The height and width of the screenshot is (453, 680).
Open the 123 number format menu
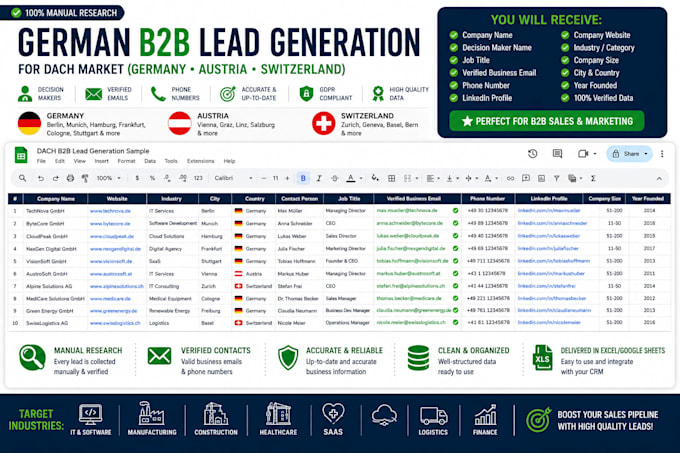[x=198, y=178]
